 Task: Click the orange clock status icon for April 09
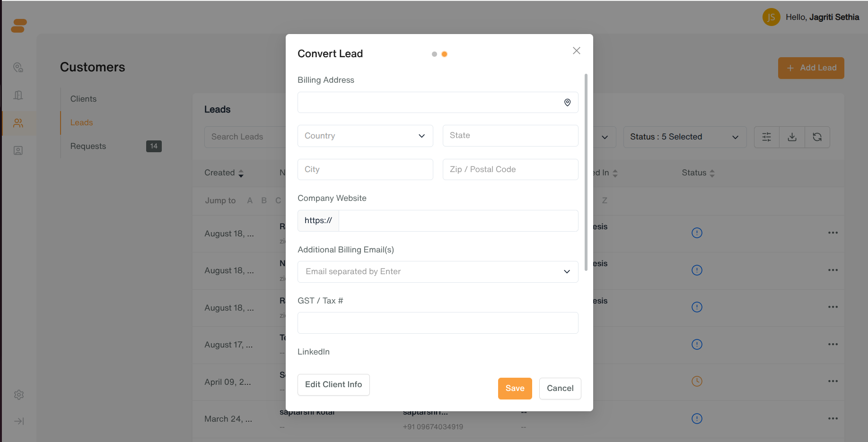[x=697, y=381]
